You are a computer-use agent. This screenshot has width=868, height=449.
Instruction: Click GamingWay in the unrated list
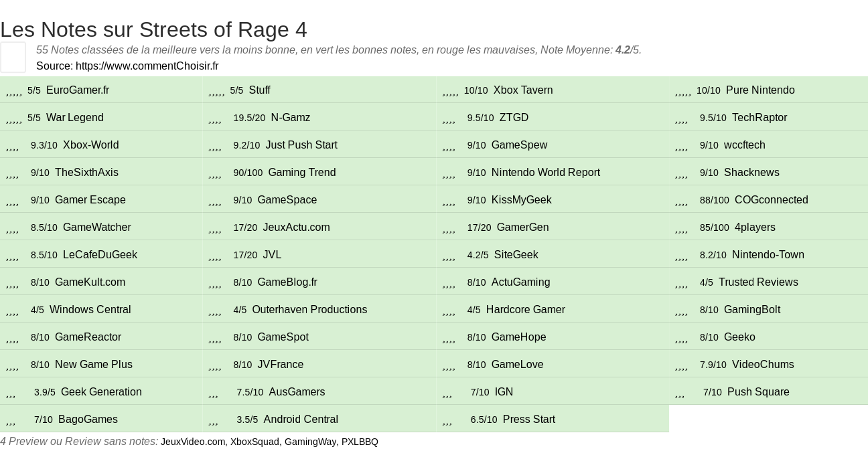pyautogui.click(x=310, y=442)
